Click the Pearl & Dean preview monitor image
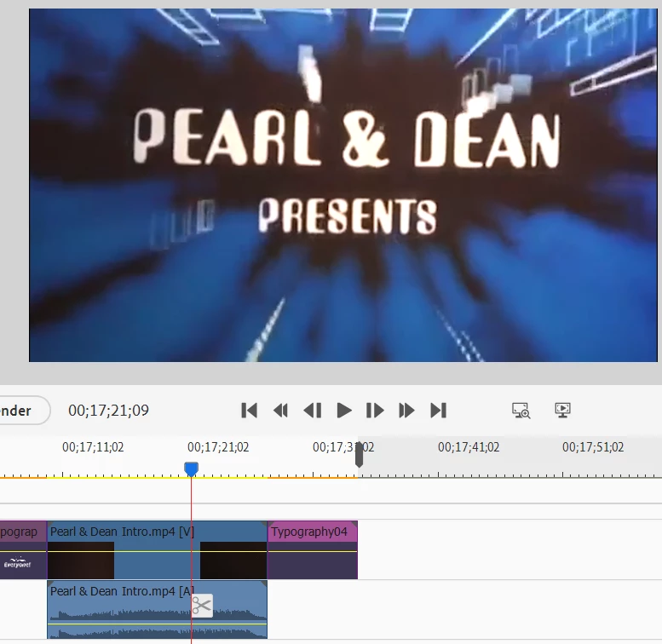 343,185
